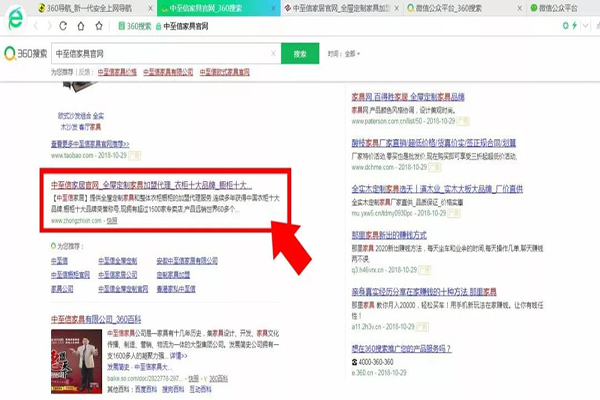600x400 pixels.
Task: Open the ad 全实木定制家具 实木大板大品牌
Action: [x=437, y=189]
